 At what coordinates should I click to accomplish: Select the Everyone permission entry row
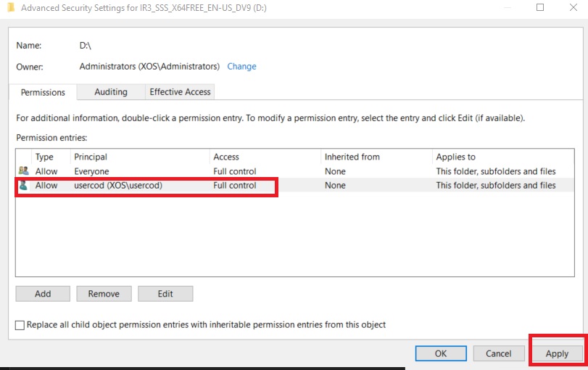pos(218,171)
